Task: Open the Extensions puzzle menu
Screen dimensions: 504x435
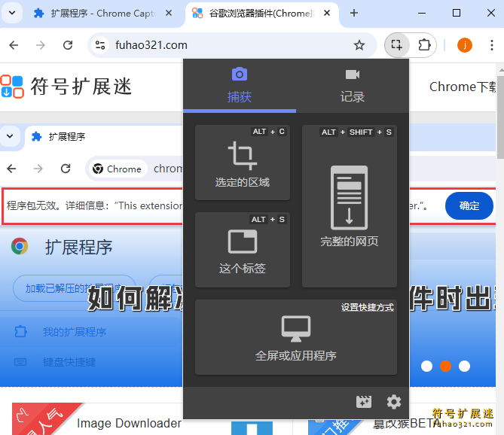Action: click(424, 45)
